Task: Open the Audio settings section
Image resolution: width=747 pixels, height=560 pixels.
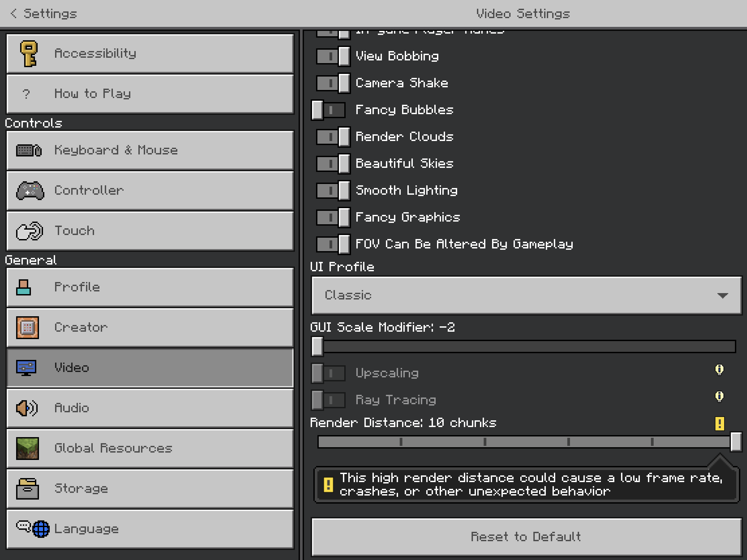Action: click(x=149, y=408)
